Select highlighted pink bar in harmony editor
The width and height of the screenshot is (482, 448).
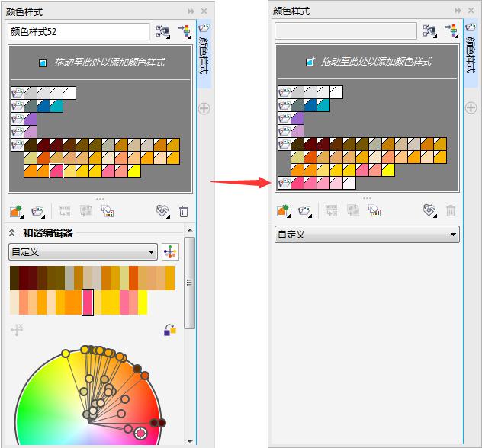pos(88,302)
